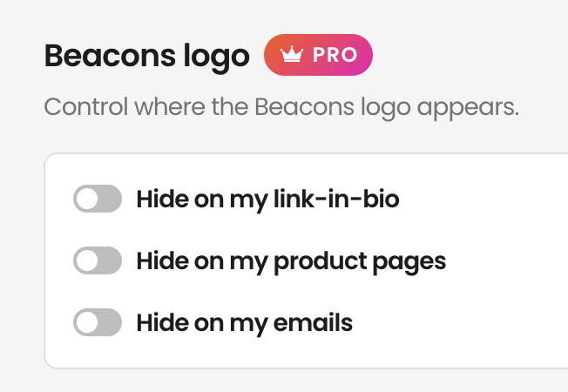
Task: Click the gray track of the product pages switch
Action: [110, 260]
